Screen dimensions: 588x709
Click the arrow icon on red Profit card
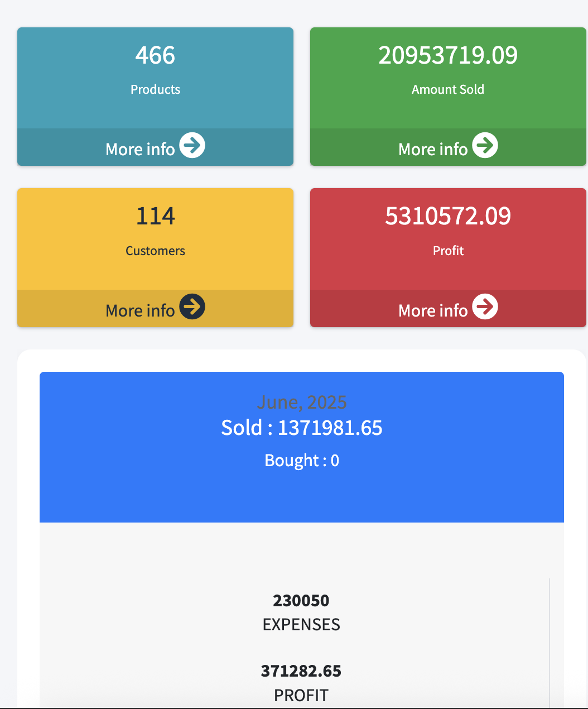point(485,306)
